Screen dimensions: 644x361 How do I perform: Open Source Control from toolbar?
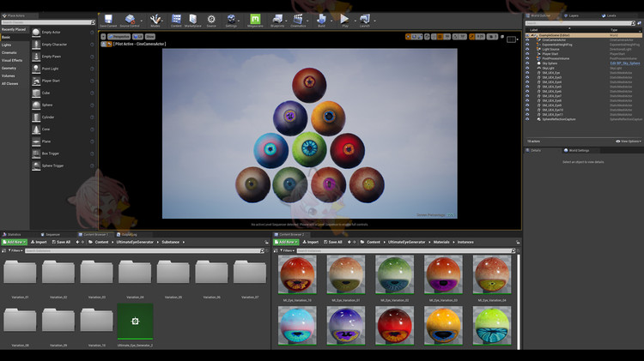coord(130,21)
